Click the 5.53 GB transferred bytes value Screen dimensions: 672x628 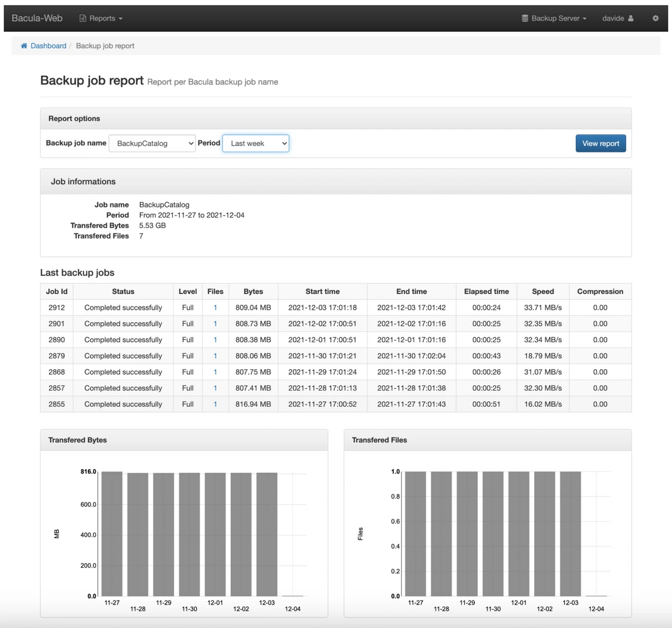[x=152, y=226]
